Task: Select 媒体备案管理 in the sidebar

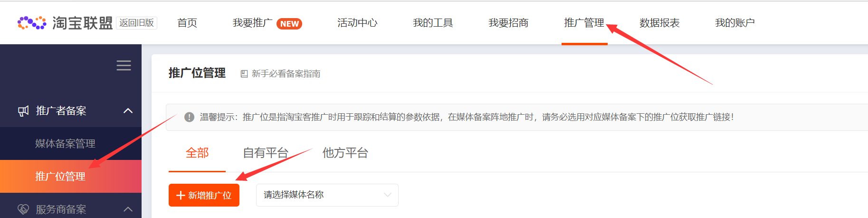Action: point(65,143)
